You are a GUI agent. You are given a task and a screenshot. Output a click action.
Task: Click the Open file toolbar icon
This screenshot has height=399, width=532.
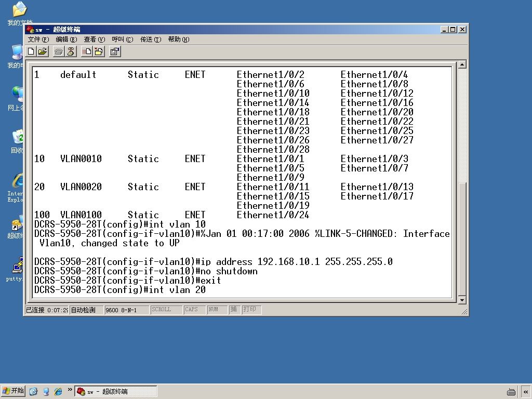point(43,51)
